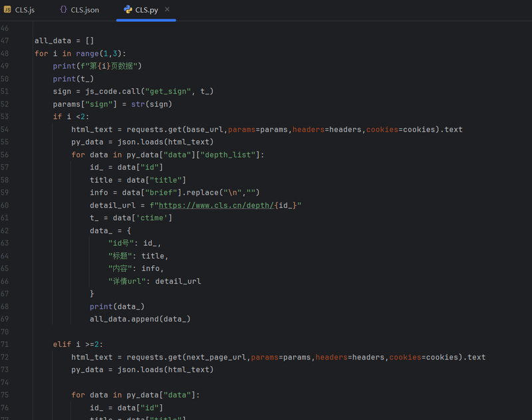
Task: Click line number 71 in the gutter
Action: coord(5,344)
